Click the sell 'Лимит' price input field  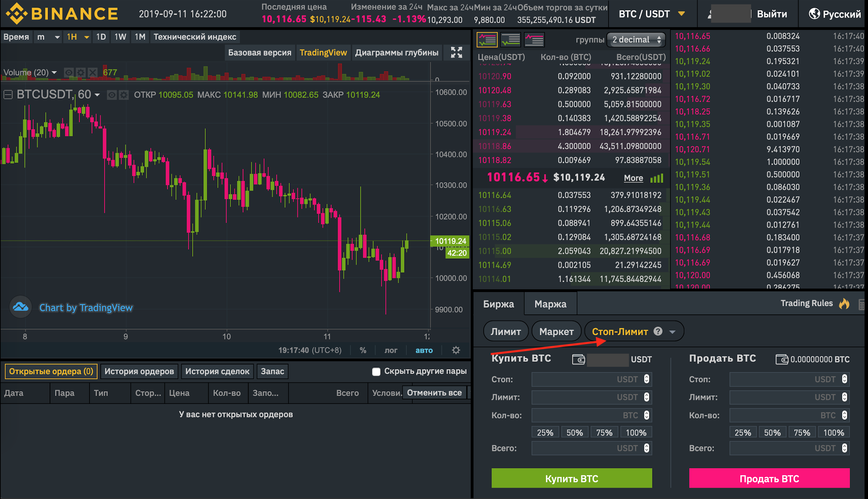(789, 397)
